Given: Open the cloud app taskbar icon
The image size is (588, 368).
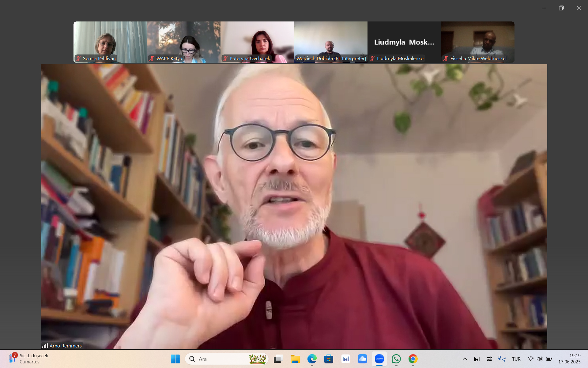Looking at the screenshot, I should (362, 359).
